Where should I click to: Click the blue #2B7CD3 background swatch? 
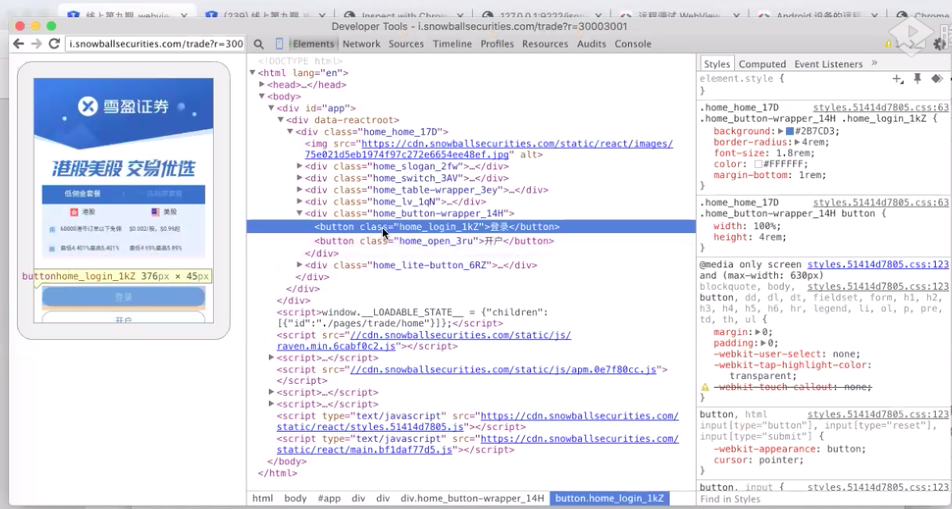point(789,131)
